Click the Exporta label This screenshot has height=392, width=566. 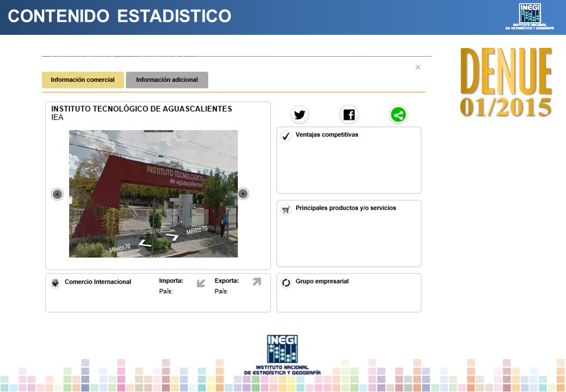[226, 280]
